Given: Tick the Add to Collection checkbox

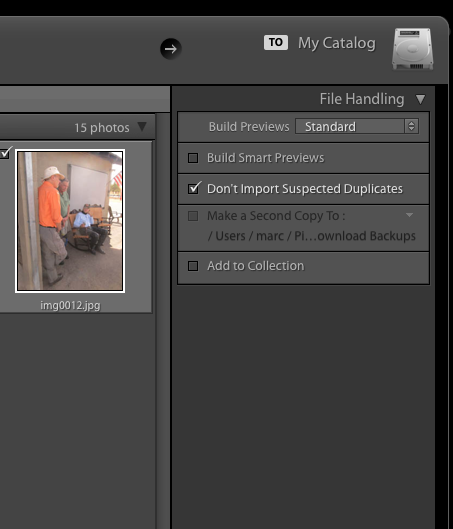Looking at the screenshot, I should 193,266.
